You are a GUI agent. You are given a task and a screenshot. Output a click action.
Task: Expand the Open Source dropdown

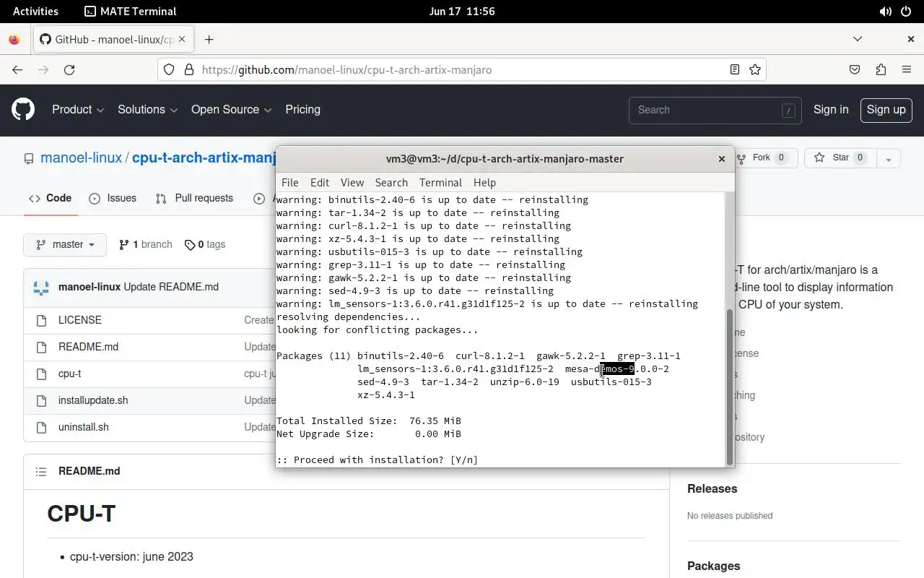point(231,110)
